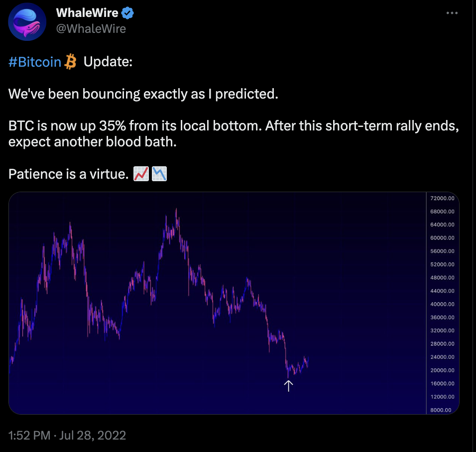This screenshot has width=476, height=452.
Task: Click the rising chart emoji
Action: point(141,174)
